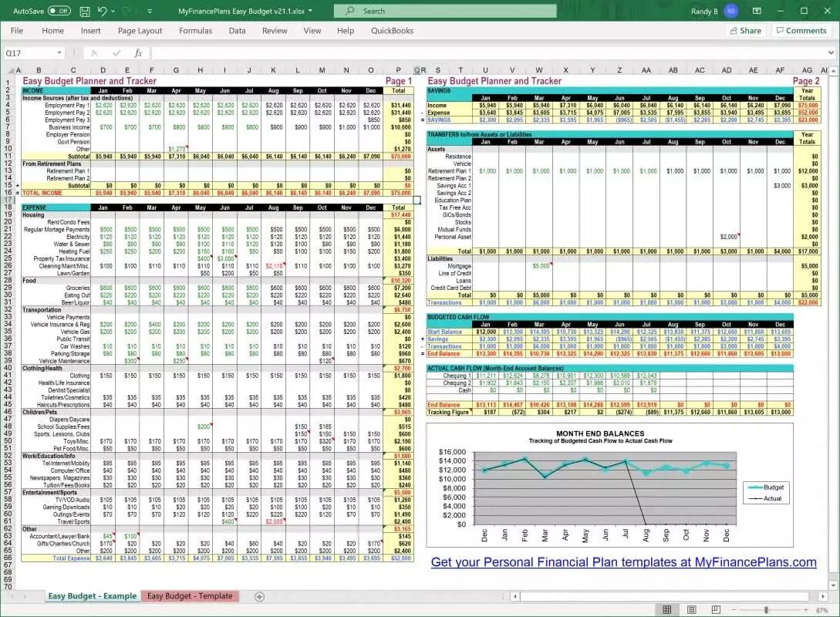Click the Search box in title bar
840x617 pixels.
445,12
